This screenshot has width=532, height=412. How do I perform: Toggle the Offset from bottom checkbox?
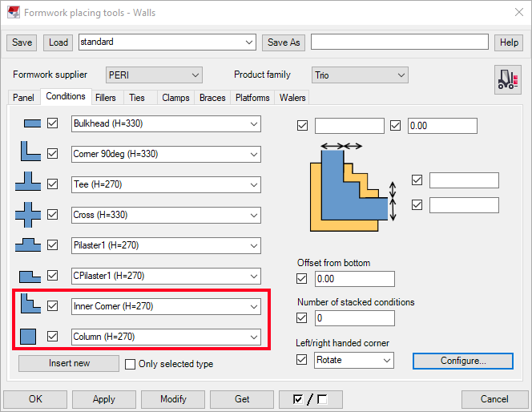(x=302, y=279)
